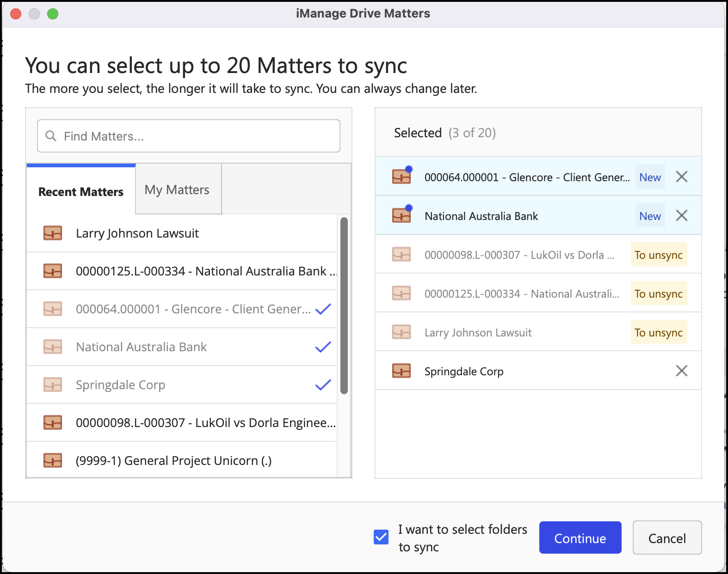Remove National Australia Bank from Selected list
728x574 pixels.
tap(681, 216)
